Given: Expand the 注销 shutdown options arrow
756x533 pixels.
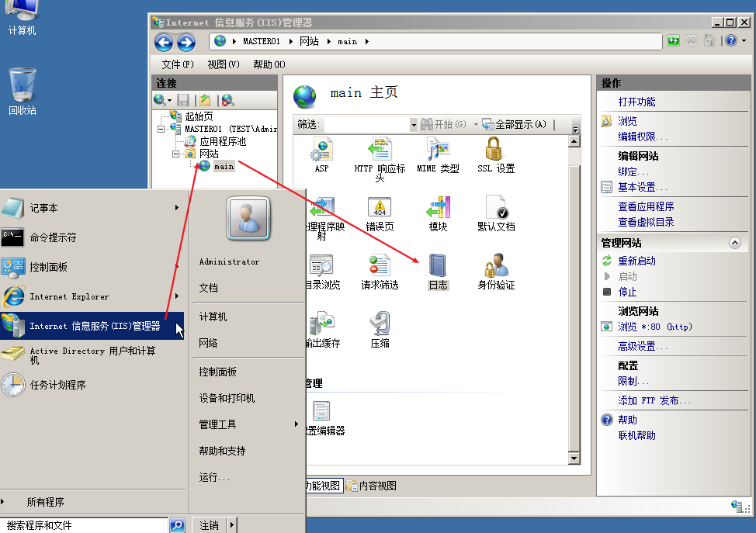Looking at the screenshot, I should pos(232,524).
